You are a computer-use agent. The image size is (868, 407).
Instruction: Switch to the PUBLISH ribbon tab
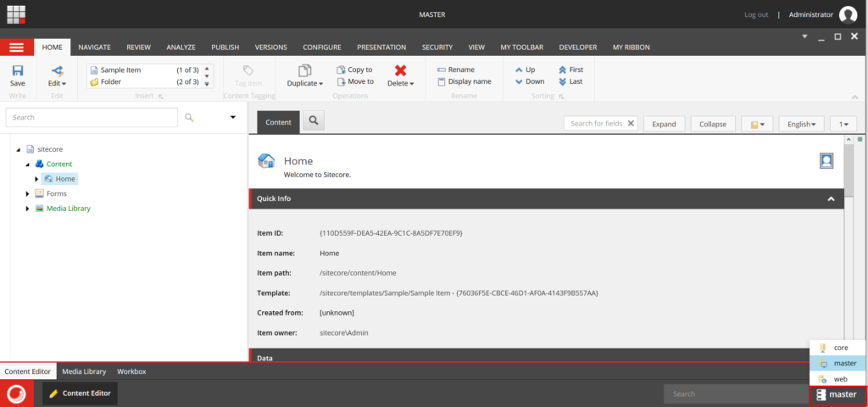[225, 47]
